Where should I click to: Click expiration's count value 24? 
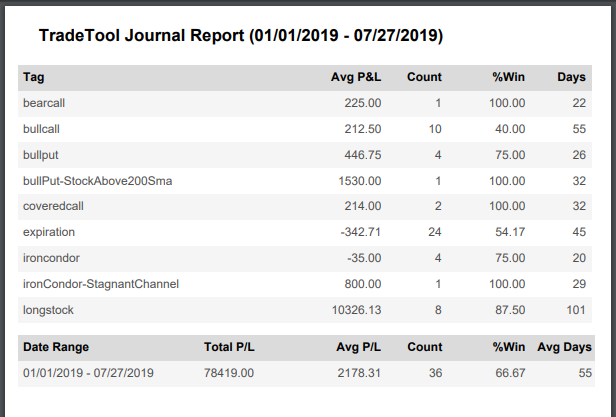click(434, 232)
